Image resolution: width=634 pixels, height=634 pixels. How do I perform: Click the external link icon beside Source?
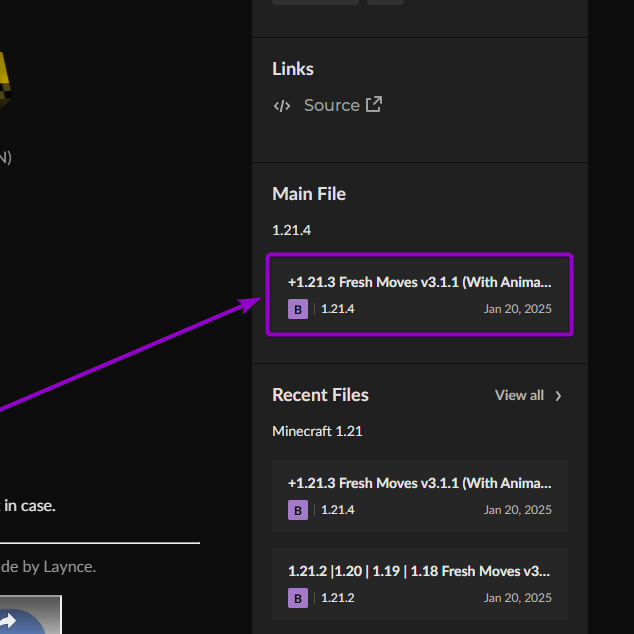(x=374, y=104)
